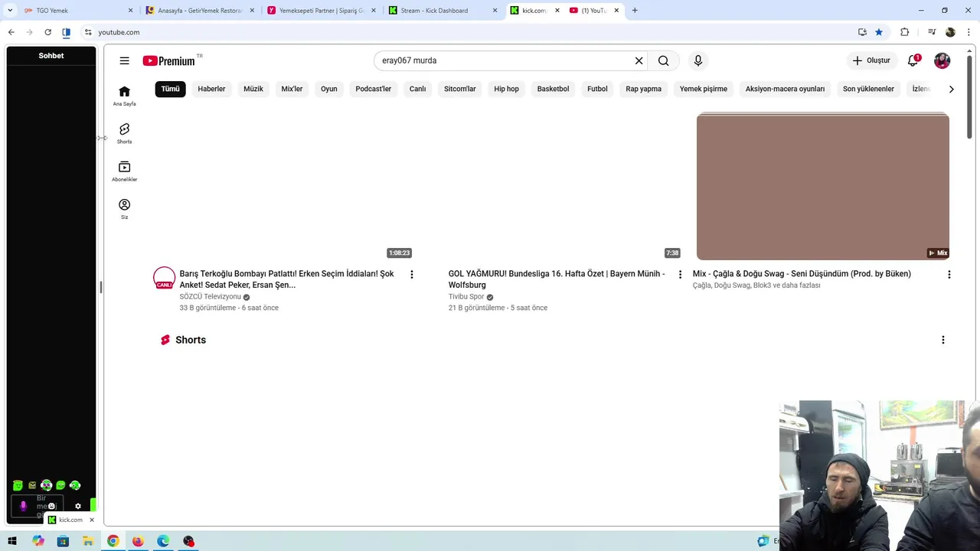Image resolution: width=980 pixels, height=551 pixels.
Task: Select the Haberler filter chip
Action: (211, 89)
